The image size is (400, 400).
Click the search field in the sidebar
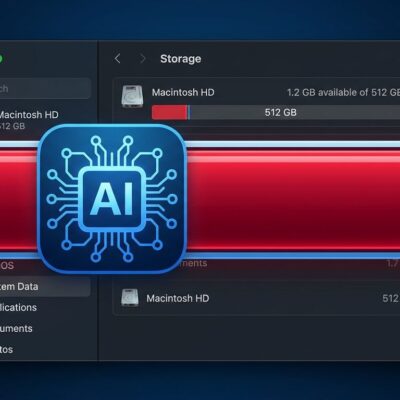point(45,88)
